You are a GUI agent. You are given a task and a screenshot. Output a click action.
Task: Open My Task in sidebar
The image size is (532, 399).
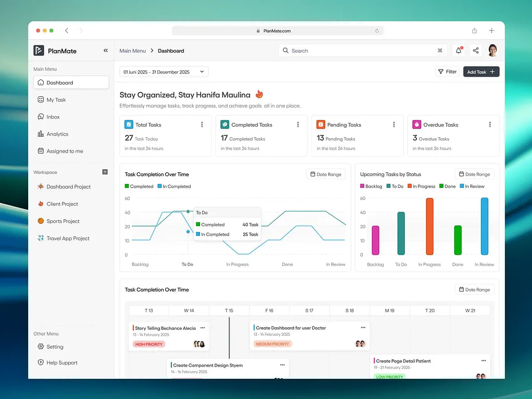(71, 100)
